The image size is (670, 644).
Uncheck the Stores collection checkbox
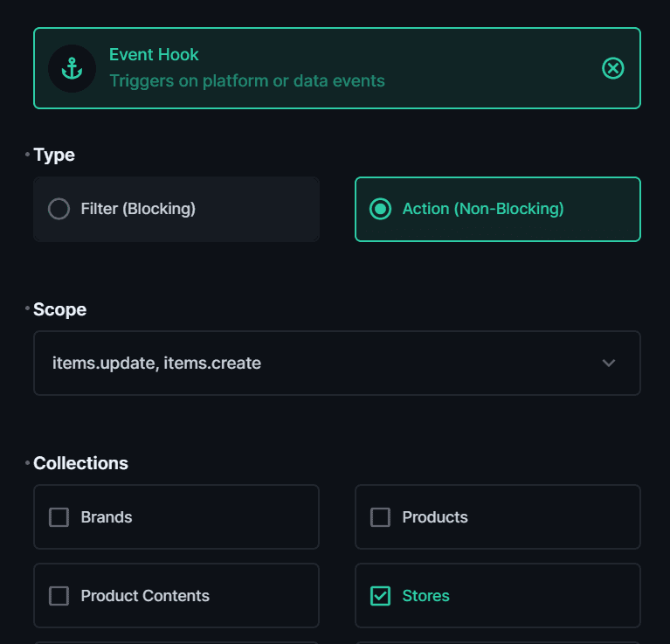[380, 596]
